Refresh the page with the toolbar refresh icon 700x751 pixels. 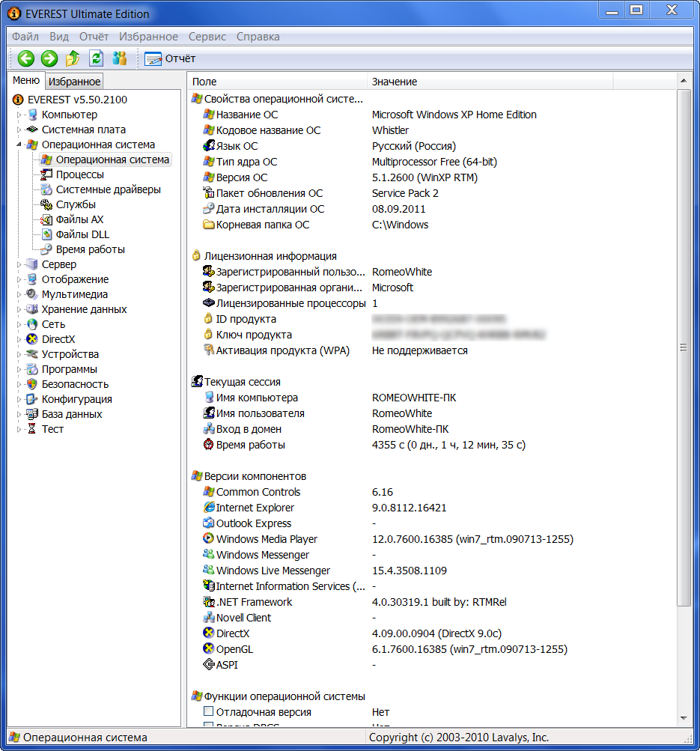click(x=97, y=58)
